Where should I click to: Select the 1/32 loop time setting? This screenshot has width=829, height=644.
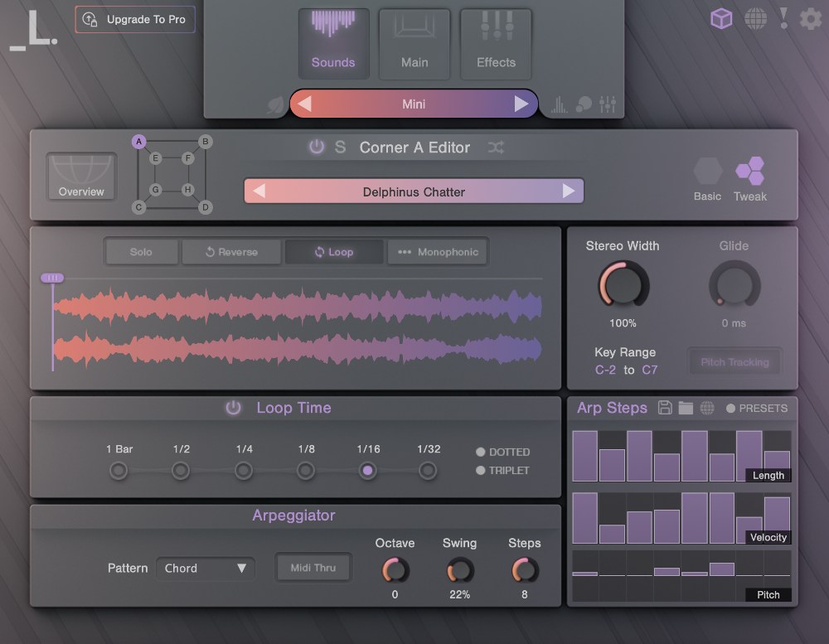[428, 470]
